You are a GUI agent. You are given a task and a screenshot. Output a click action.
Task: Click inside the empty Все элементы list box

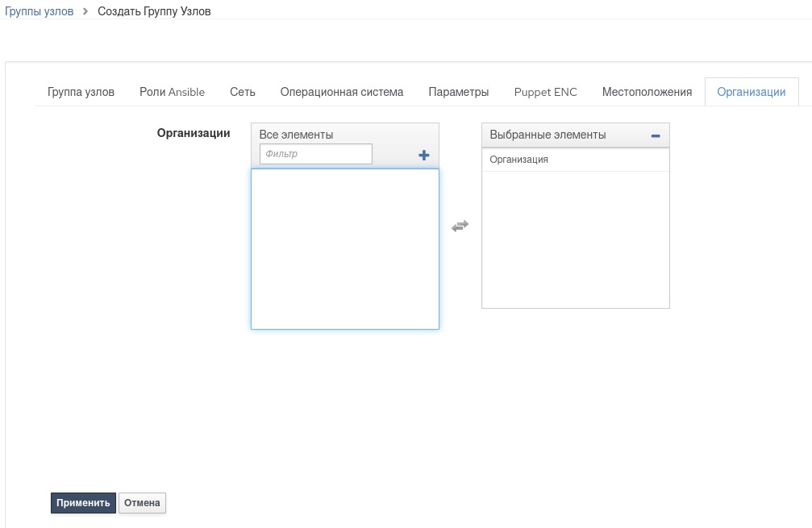(344, 248)
